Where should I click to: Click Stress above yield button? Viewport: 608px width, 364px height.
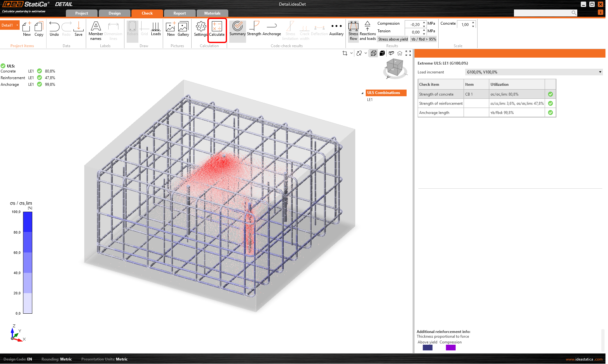tap(393, 39)
